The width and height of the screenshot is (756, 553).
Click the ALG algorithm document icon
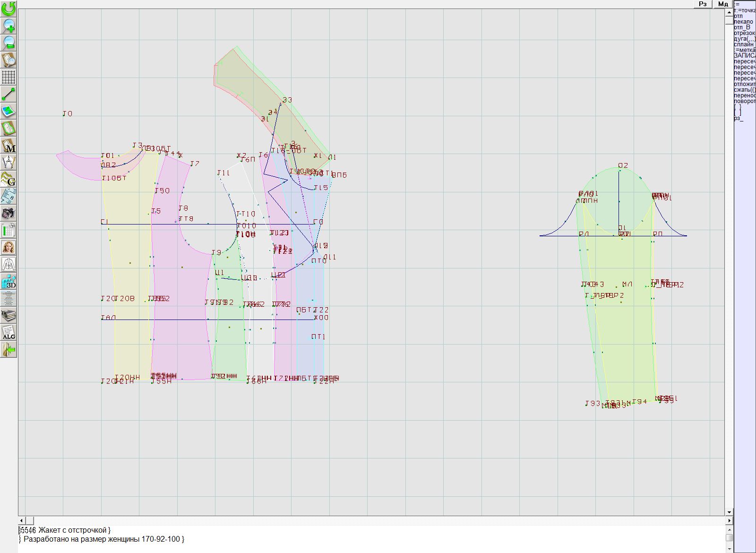9,332
